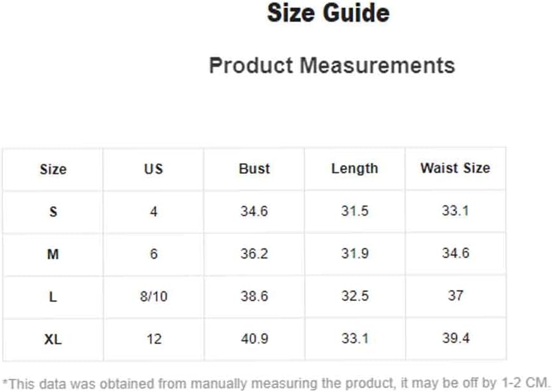The width and height of the screenshot is (552, 392).
Task: Select the 36.2 bust measurement cell
Action: point(254,254)
